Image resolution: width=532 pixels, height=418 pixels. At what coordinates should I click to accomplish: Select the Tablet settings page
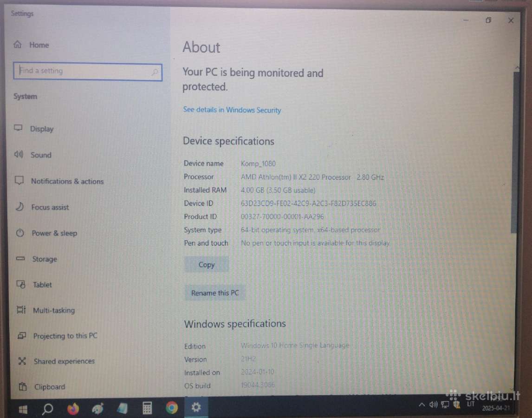click(x=34, y=285)
